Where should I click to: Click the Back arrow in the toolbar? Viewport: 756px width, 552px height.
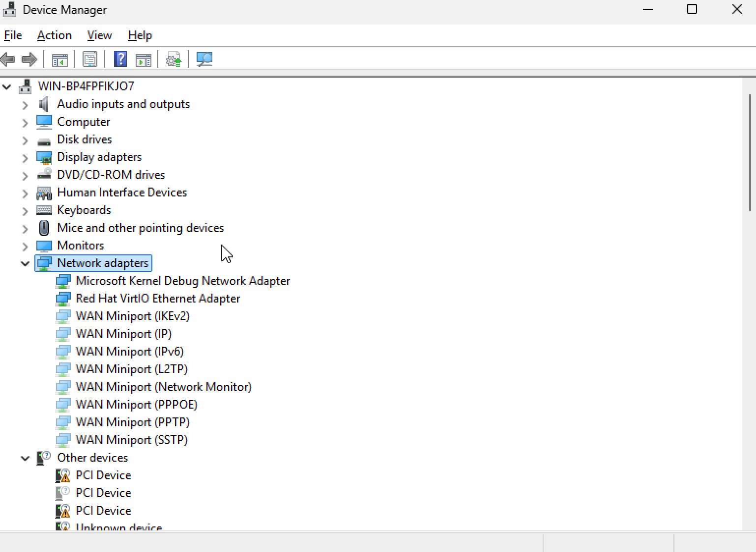[x=8, y=59]
